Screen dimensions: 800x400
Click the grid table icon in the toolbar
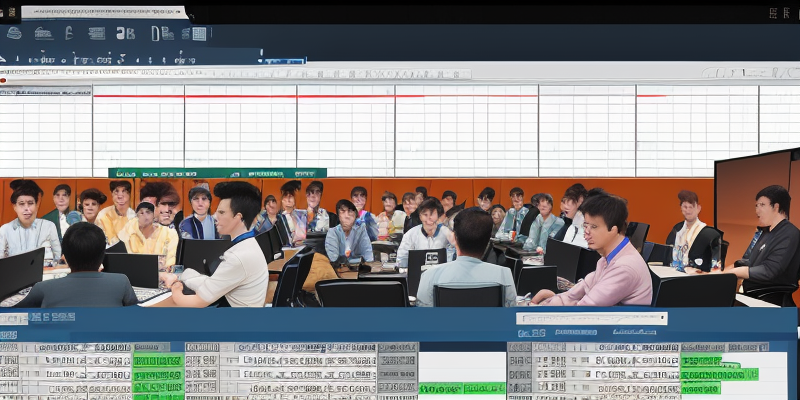[198, 33]
